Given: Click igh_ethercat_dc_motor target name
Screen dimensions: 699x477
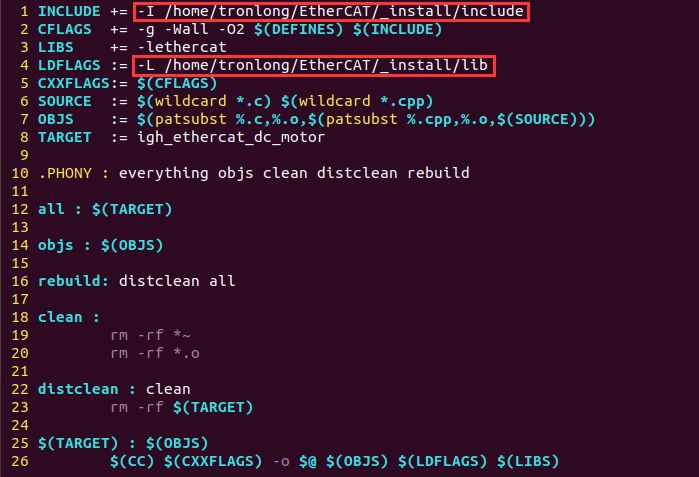Looking at the screenshot, I should point(231,137).
